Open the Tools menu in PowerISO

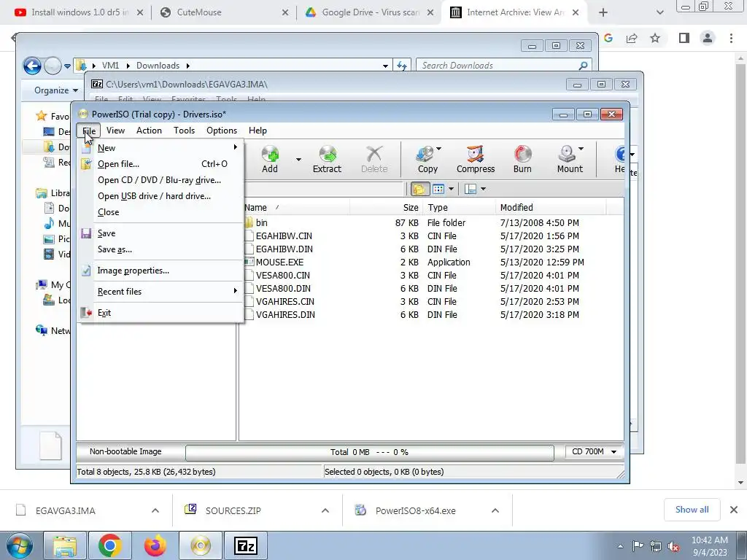[184, 131]
